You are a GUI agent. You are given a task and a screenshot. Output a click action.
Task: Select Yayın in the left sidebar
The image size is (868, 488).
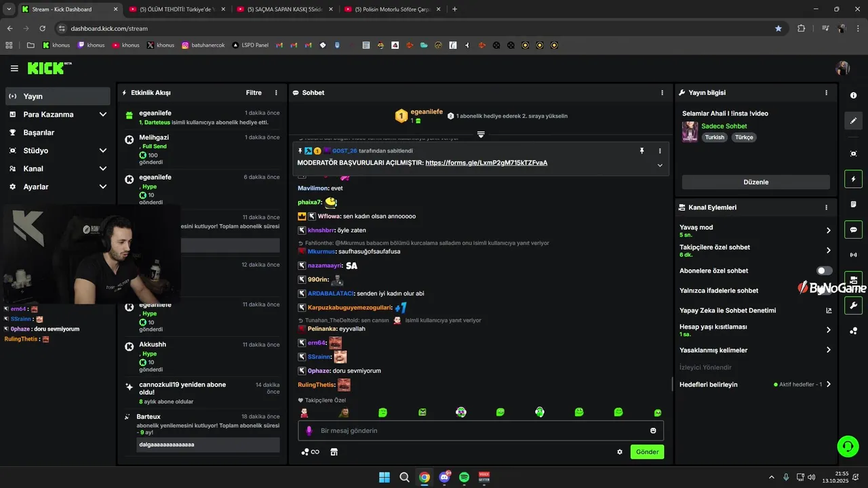58,96
